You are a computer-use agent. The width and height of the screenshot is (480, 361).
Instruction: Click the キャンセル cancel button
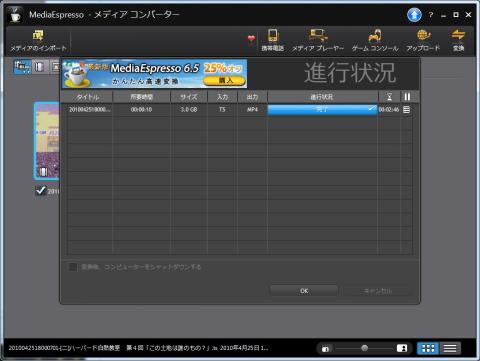point(377,291)
